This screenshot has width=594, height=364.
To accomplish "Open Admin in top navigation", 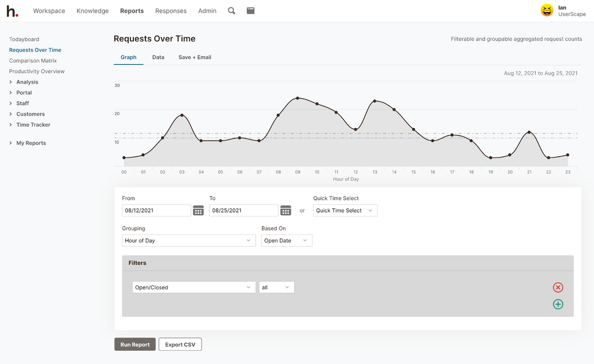I will coord(207,11).
